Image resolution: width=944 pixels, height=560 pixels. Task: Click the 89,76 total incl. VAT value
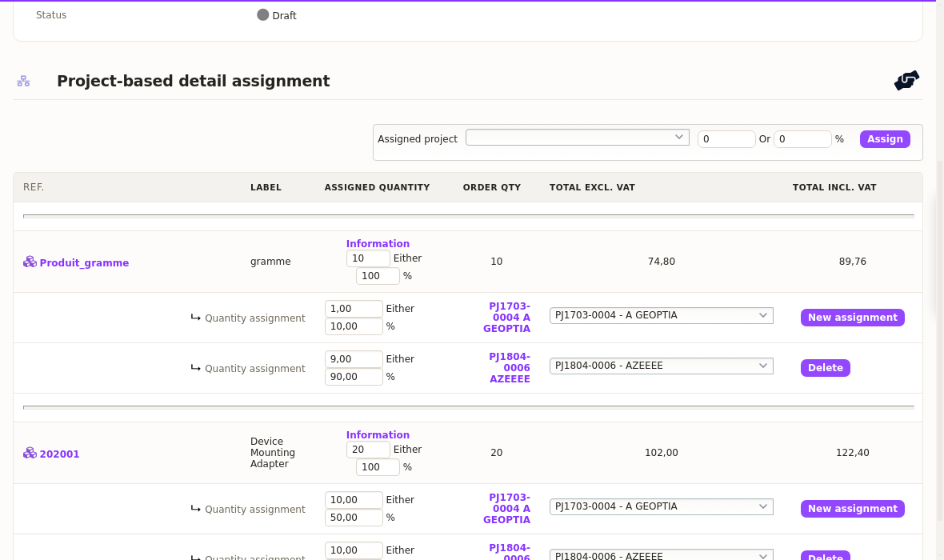(852, 262)
